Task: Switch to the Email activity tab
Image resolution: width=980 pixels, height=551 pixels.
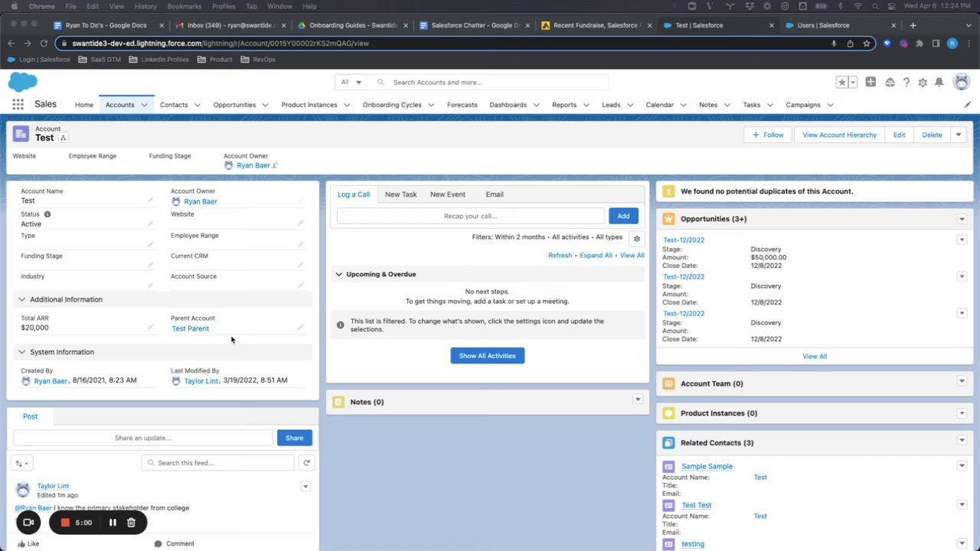Action: pos(495,194)
